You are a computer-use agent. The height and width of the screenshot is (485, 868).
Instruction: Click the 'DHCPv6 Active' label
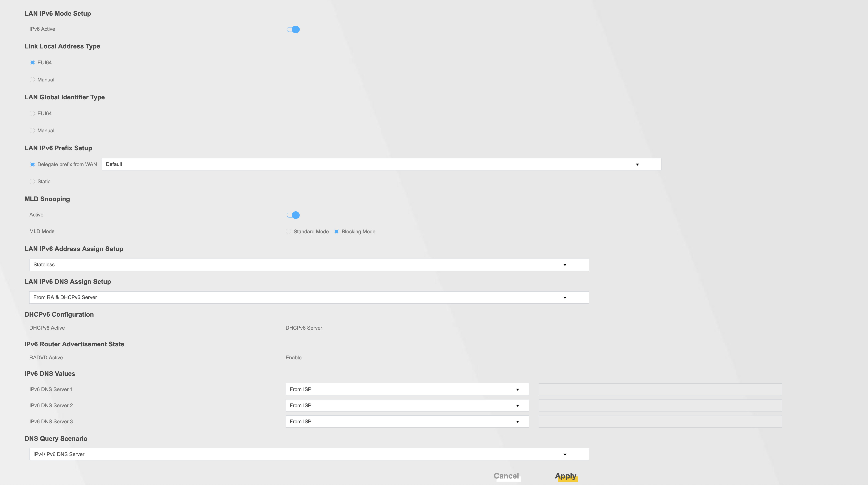pyautogui.click(x=47, y=328)
